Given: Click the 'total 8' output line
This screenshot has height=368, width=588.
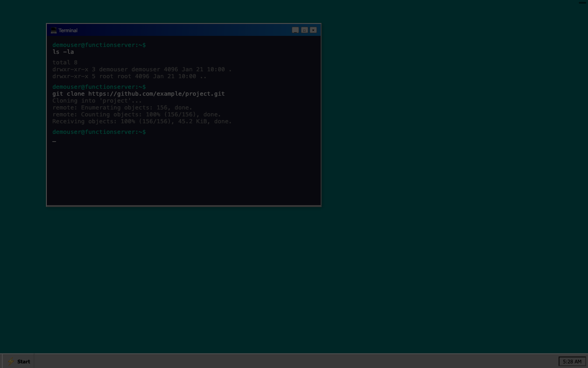Looking at the screenshot, I should 64,62.
